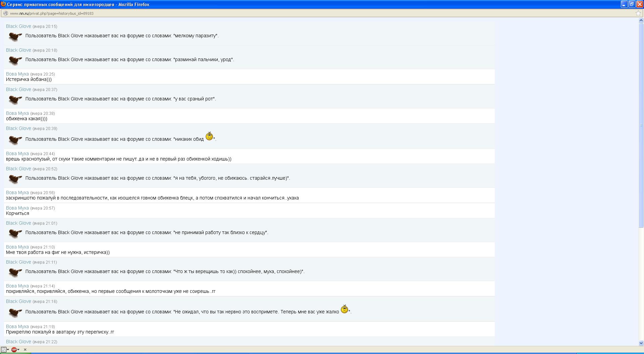The height and width of the screenshot is (354, 644).
Task: Click the message text "Корчиться"
Action: click(x=17, y=213)
